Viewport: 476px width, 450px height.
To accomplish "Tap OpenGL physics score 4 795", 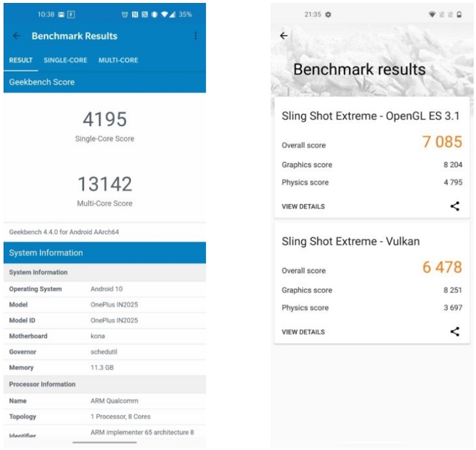I will tap(453, 182).
